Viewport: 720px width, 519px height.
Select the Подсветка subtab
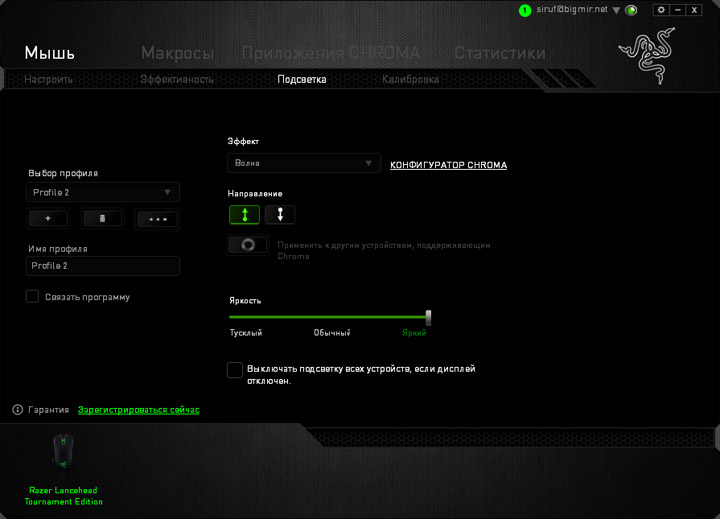(x=302, y=79)
